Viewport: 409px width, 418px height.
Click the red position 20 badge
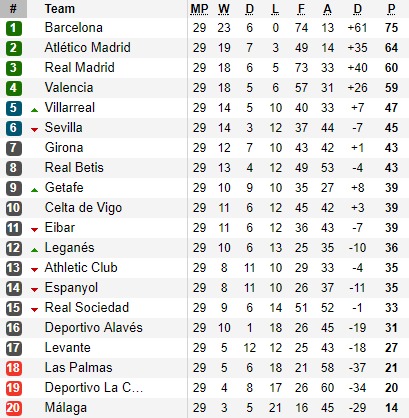point(14,408)
